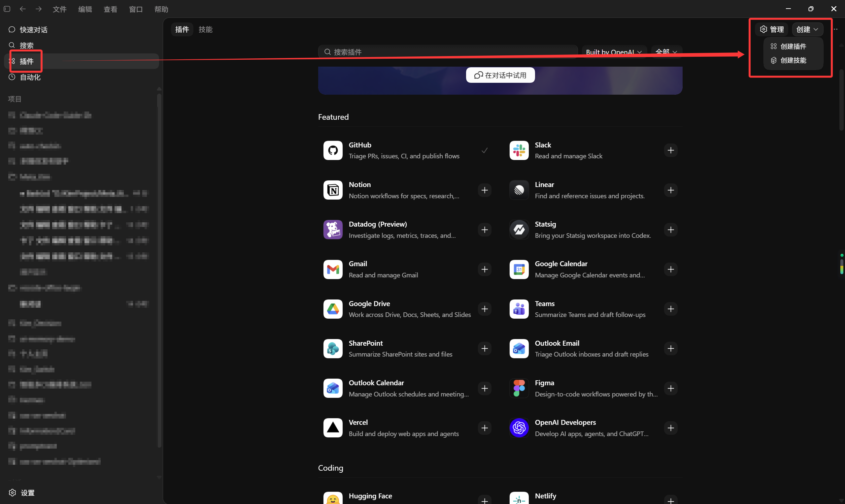Add the Statsig plugin

[x=671, y=230]
